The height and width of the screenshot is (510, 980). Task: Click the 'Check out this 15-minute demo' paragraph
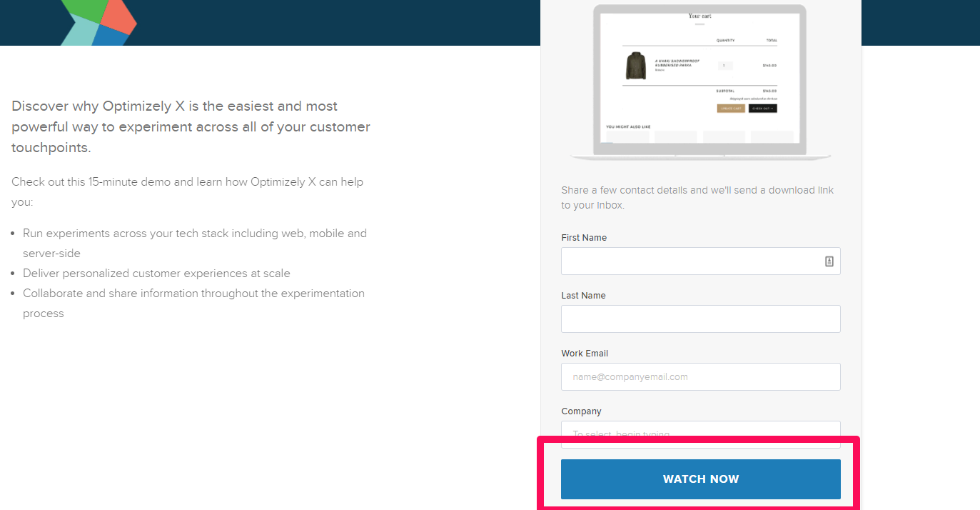click(187, 192)
